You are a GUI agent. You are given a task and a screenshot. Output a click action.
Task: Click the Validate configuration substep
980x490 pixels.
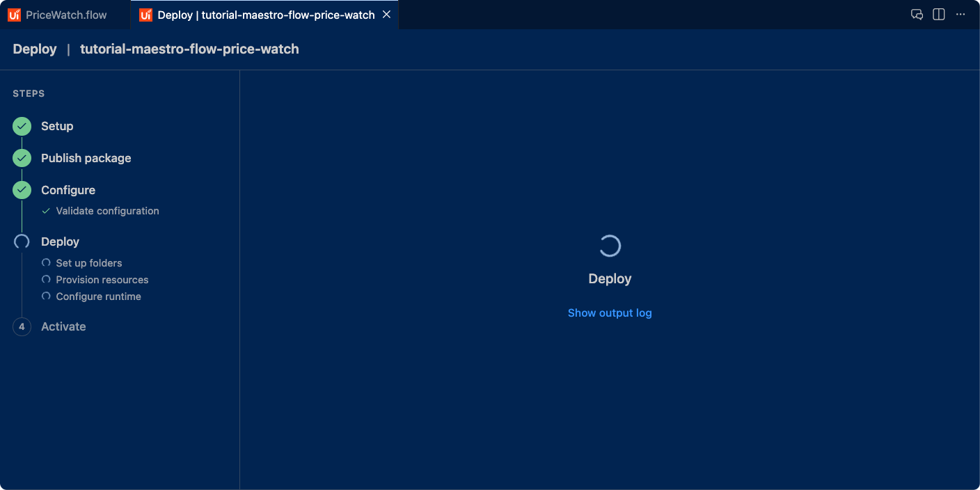point(107,211)
